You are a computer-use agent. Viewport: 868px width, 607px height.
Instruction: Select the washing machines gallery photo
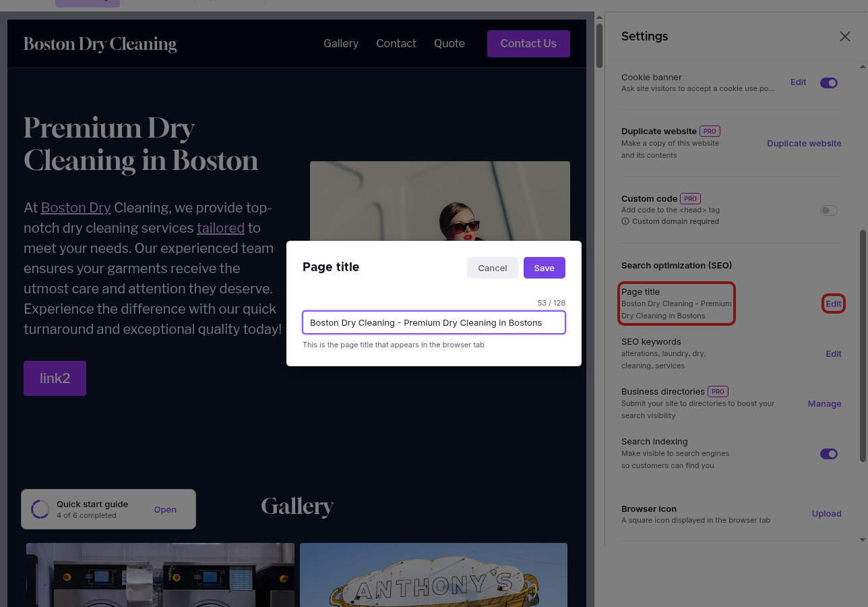click(x=160, y=575)
